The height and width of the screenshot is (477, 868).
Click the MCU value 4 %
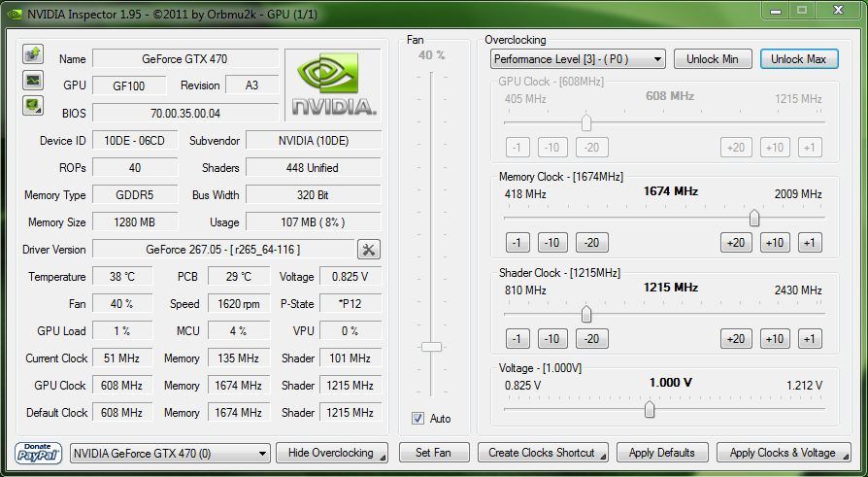coord(239,330)
